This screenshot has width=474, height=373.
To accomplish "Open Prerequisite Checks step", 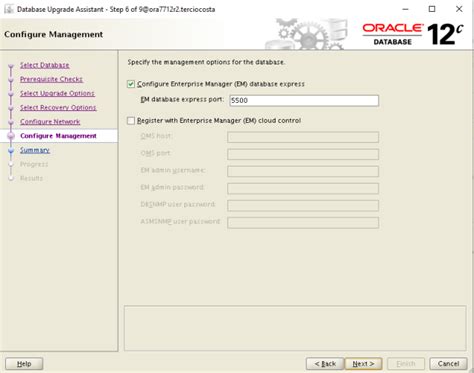I will (51, 79).
